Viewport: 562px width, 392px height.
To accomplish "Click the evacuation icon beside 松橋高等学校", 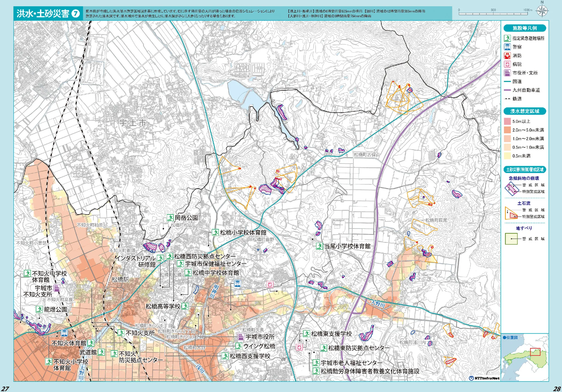I will pos(185,306).
